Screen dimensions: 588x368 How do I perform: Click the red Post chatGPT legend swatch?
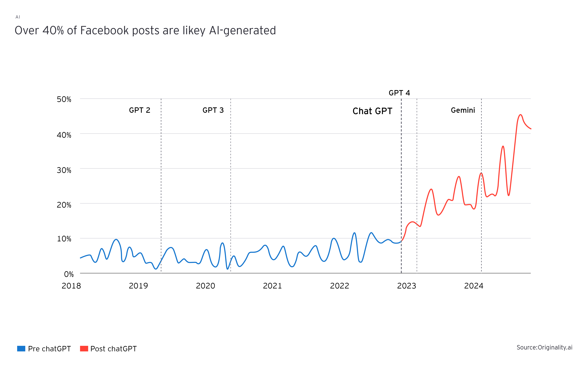click(x=84, y=349)
